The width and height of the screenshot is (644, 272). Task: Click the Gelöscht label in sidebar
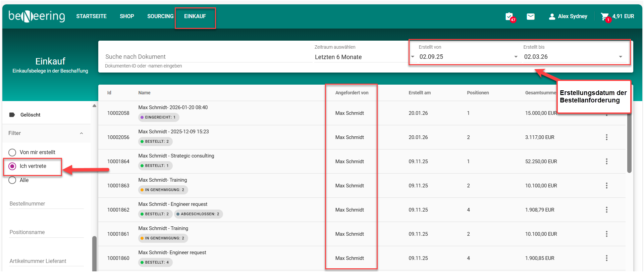(30, 115)
